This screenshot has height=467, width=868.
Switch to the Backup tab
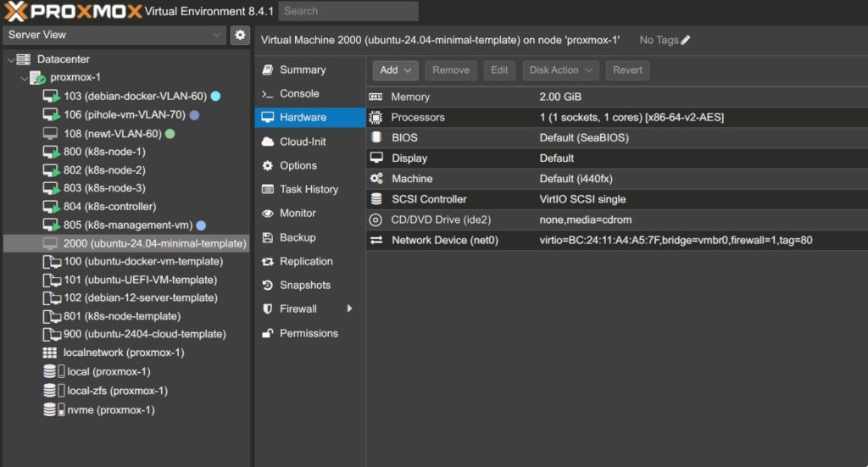[310, 237]
